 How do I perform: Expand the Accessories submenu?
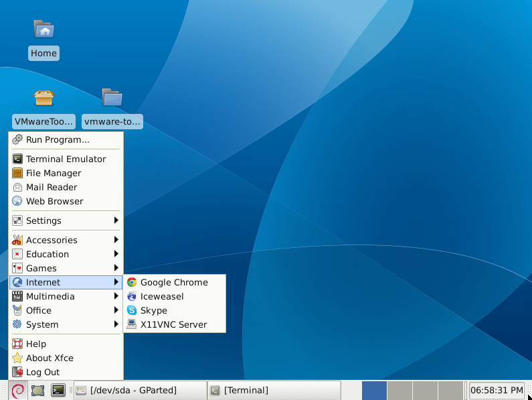tap(66, 240)
